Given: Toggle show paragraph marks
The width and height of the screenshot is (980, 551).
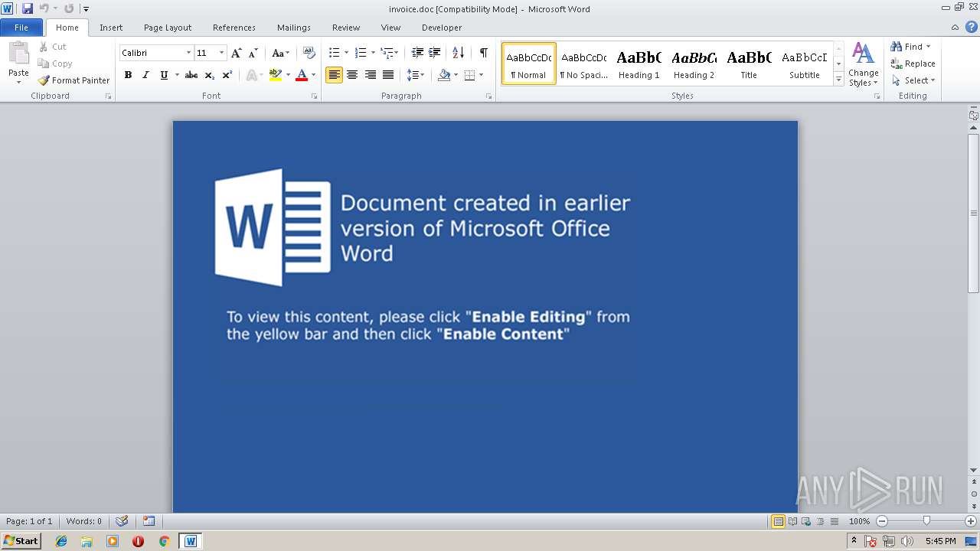Looking at the screenshot, I should pos(483,53).
